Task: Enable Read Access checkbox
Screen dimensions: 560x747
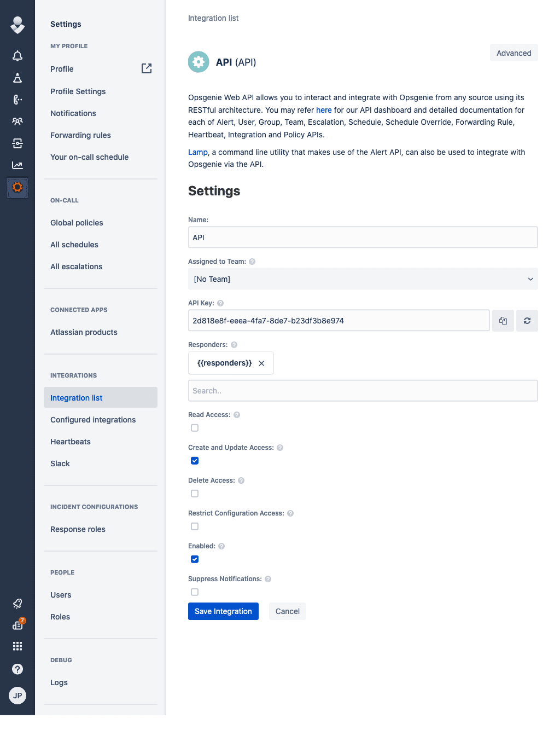Action: (x=195, y=427)
